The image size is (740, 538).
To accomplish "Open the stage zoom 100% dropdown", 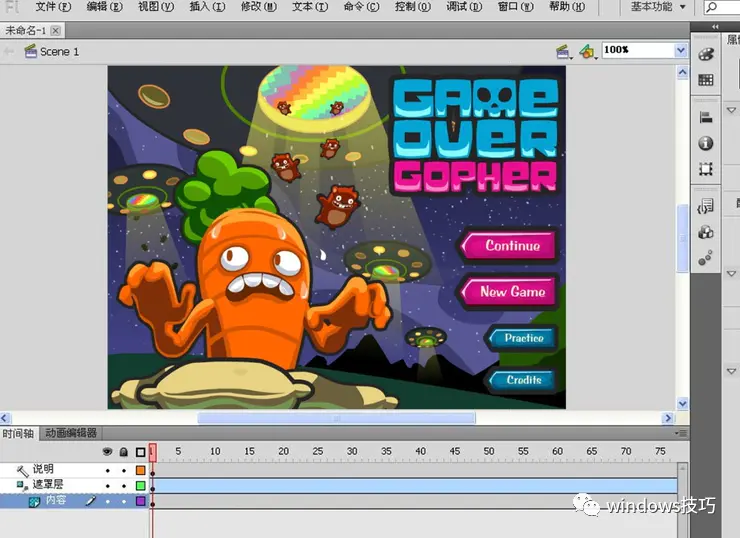I will coord(681,50).
